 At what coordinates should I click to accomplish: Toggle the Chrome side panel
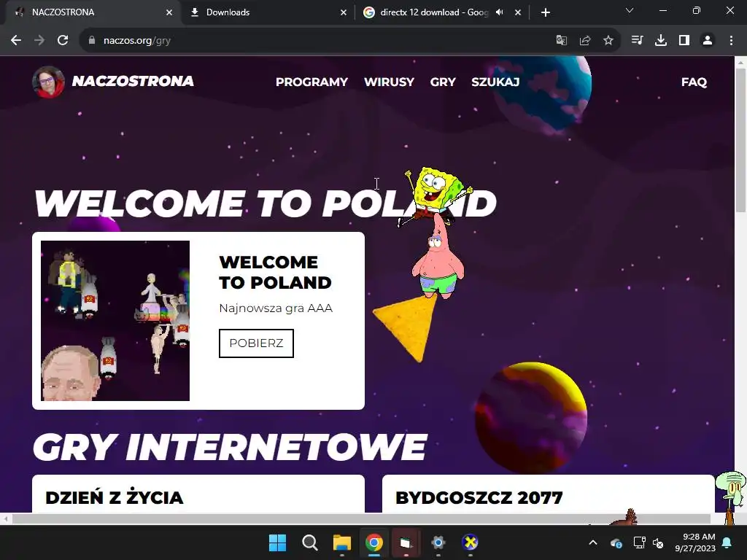(x=684, y=41)
